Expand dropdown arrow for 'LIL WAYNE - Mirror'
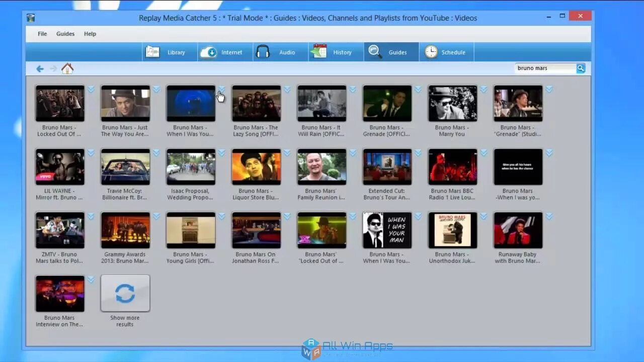Screen dimensions: 644x362 91,152
